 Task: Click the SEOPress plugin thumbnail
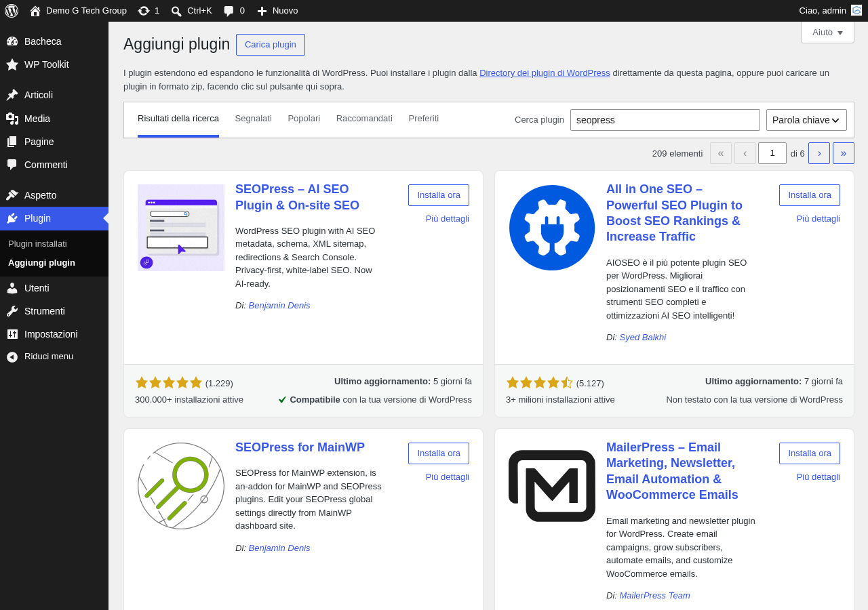[x=181, y=228]
